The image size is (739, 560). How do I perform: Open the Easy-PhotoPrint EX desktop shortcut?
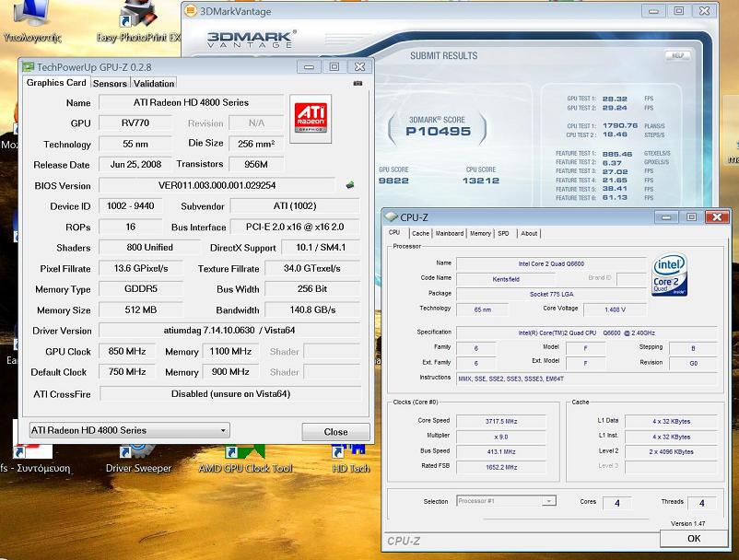(x=138, y=22)
